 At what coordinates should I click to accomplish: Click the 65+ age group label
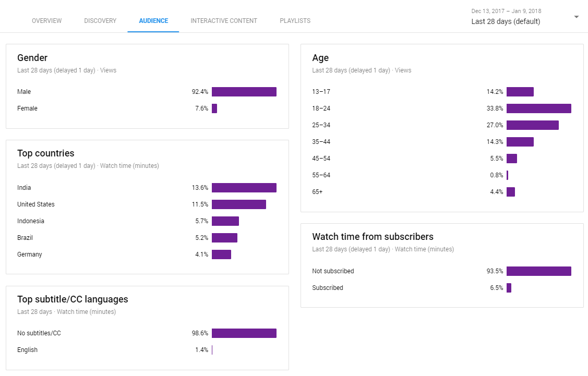pyautogui.click(x=317, y=192)
